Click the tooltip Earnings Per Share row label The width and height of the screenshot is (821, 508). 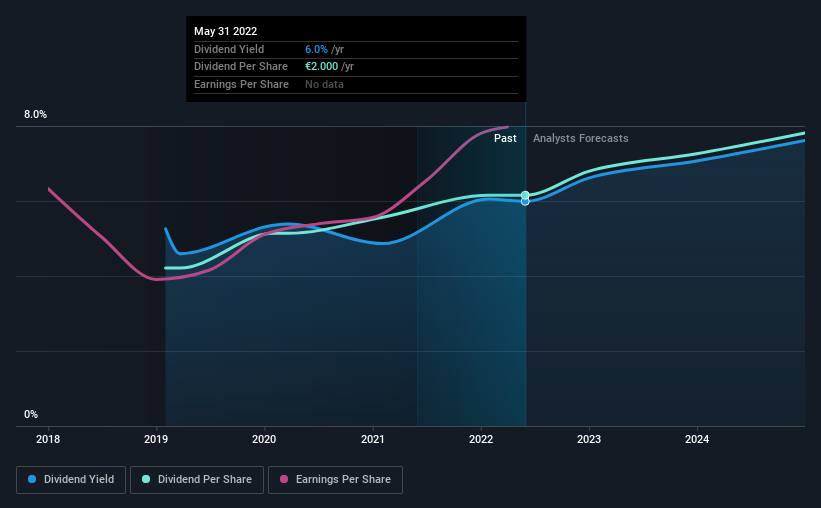tap(241, 84)
